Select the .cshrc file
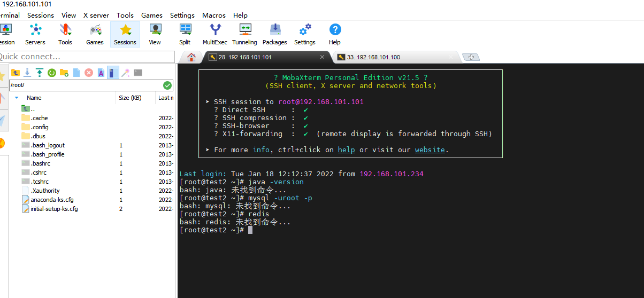644x298 pixels. coord(34,172)
